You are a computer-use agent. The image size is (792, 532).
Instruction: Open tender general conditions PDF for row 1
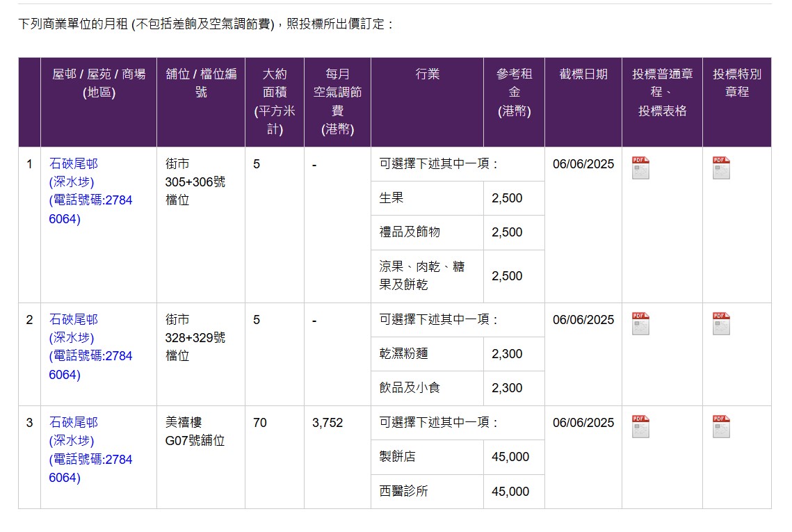[640, 168]
